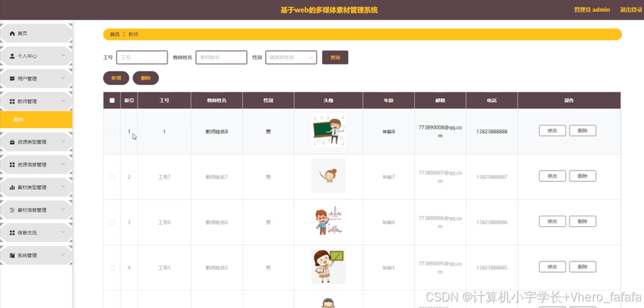Screen dimensions: 644x308
Task: Check the checkbox for row 工号6
Action: [x=112, y=222]
